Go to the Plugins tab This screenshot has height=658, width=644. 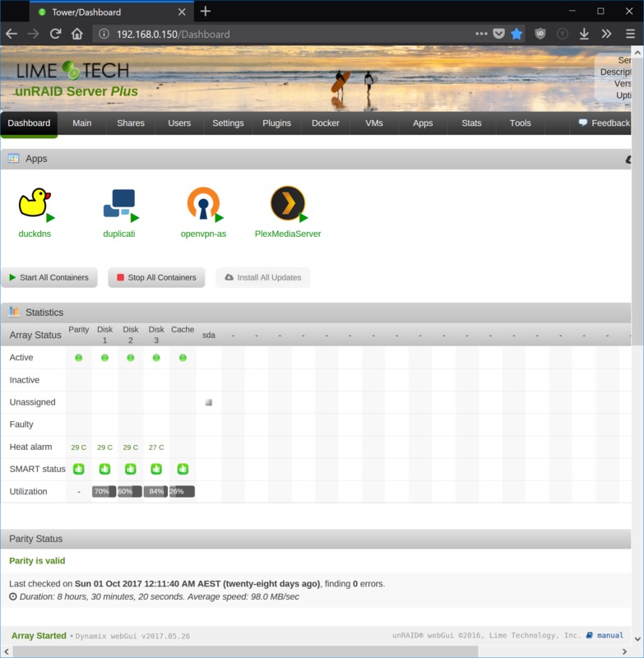pyautogui.click(x=276, y=123)
